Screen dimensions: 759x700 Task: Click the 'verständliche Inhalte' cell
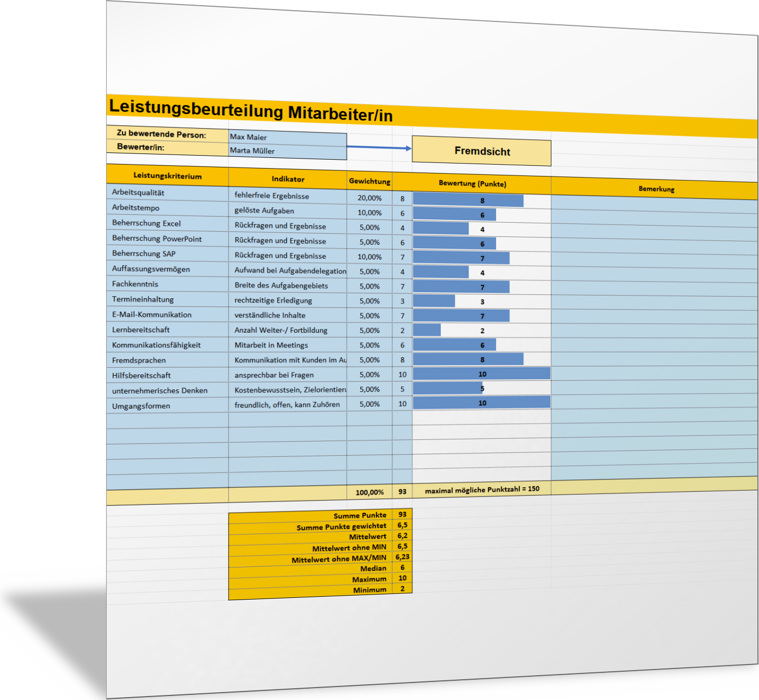coord(288,315)
